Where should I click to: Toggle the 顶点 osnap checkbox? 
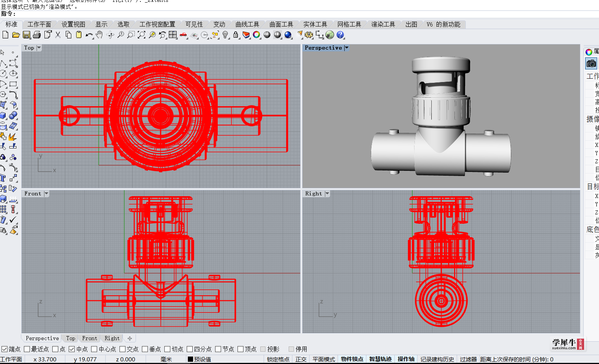(x=240, y=349)
